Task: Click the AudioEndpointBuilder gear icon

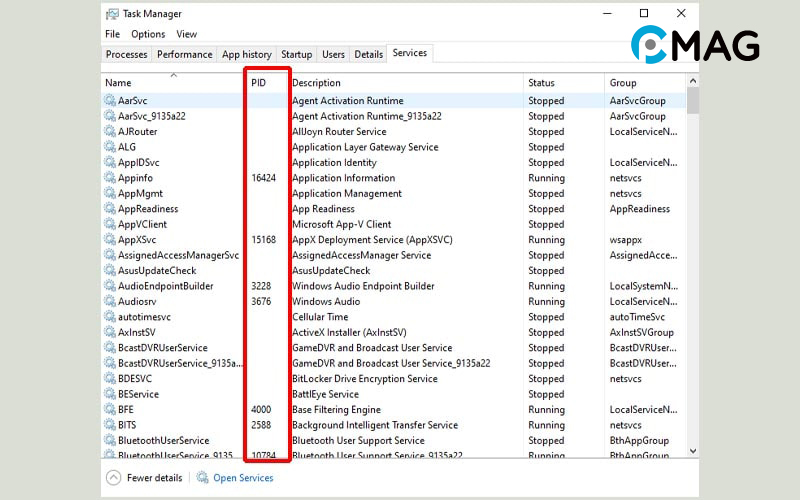Action: pos(110,286)
